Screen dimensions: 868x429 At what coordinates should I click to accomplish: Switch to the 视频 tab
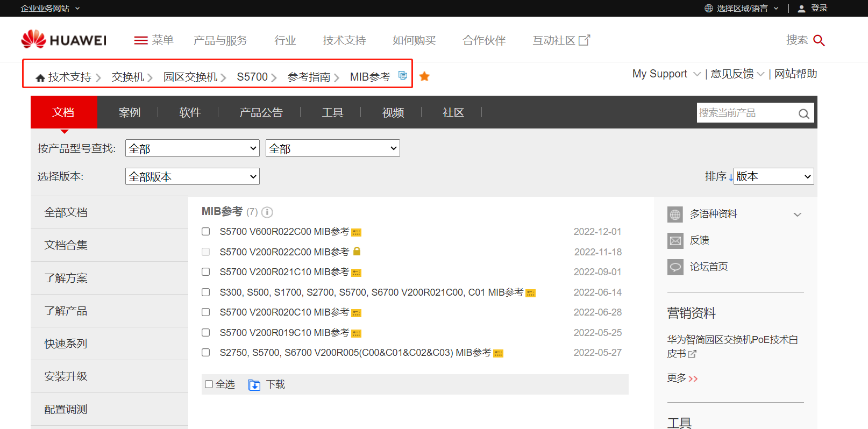coord(393,112)
